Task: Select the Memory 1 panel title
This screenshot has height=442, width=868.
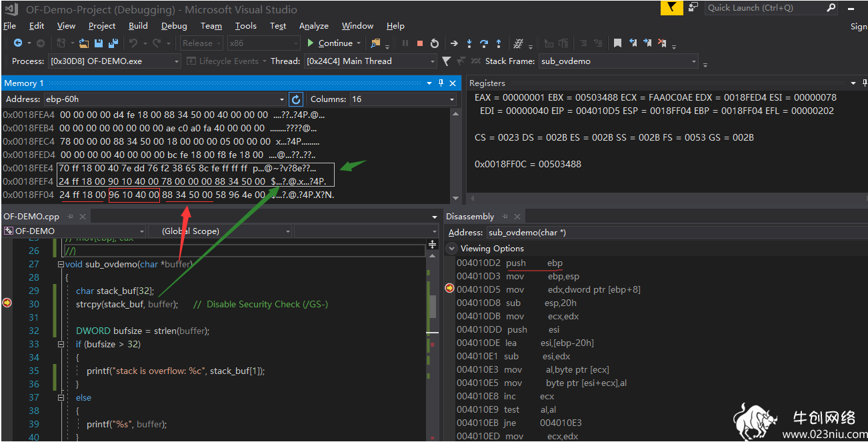Action: pos(24,83)
